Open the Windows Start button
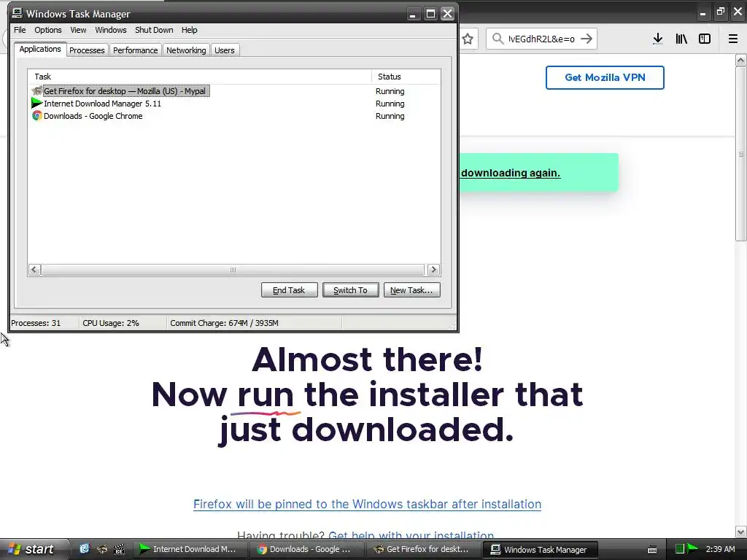 click(x=34, y=550)
